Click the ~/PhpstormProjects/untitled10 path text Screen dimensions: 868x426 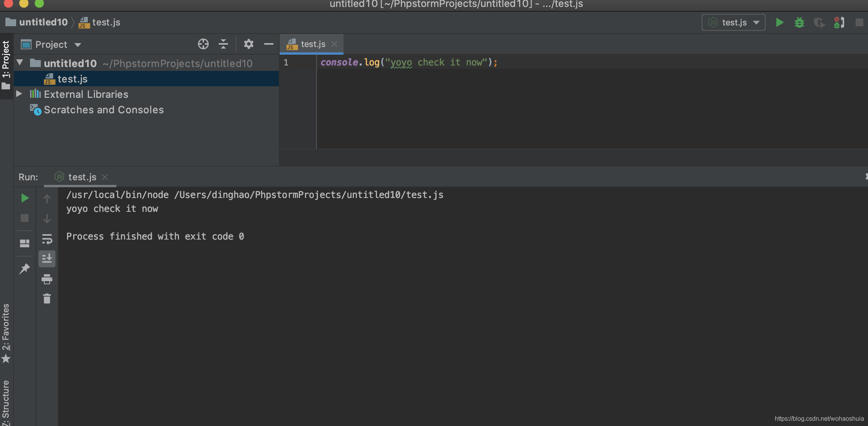(178, 63)
